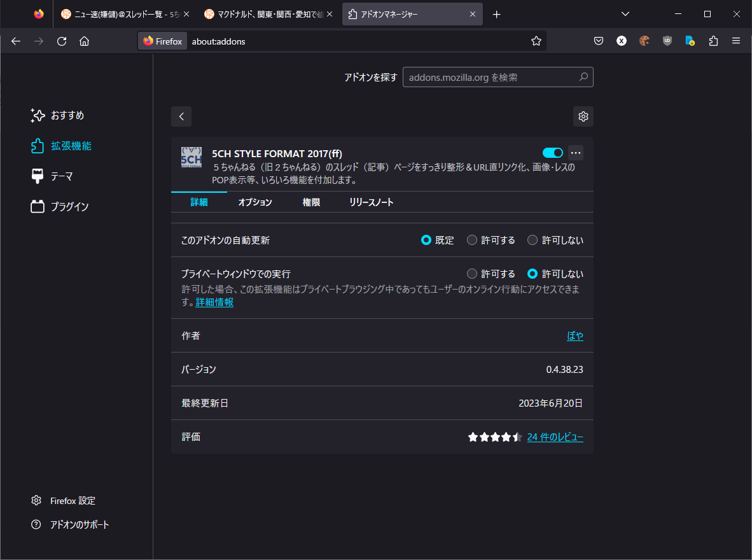
Task: Open プラグイン plugins section
Action: tap(60, 207)
